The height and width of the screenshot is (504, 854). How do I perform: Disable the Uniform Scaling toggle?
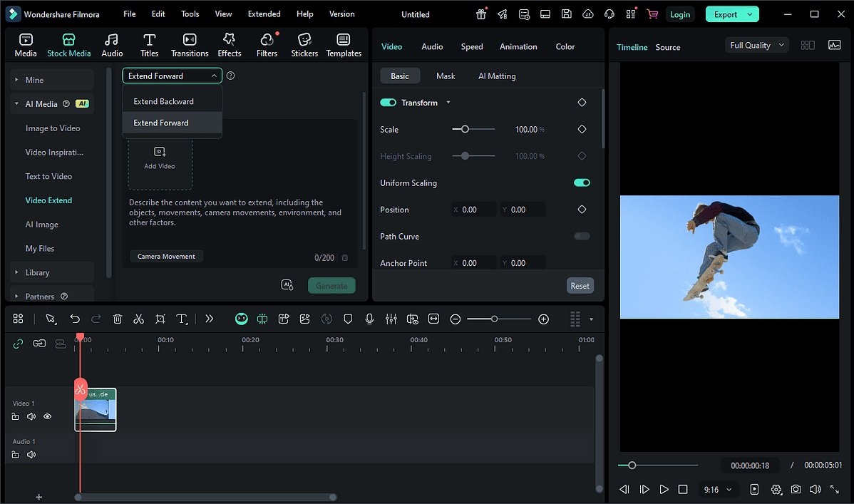pos(582,183)
